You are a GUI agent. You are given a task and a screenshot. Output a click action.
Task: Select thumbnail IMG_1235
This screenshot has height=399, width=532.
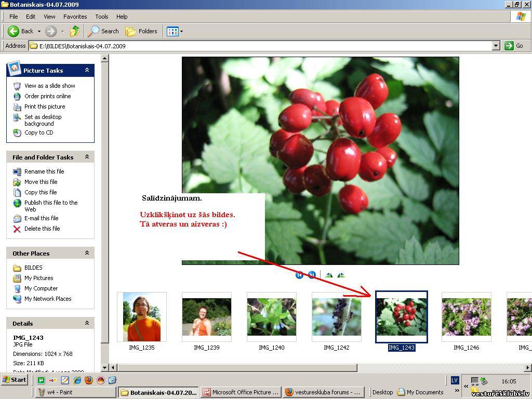pyautogui.click(x=142, y=316)
